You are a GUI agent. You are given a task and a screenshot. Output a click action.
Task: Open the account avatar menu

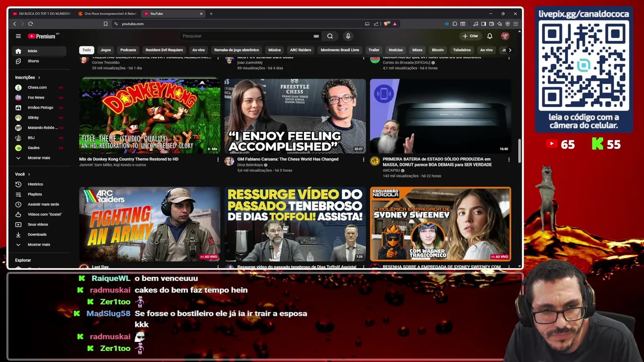tap(505, 36)
